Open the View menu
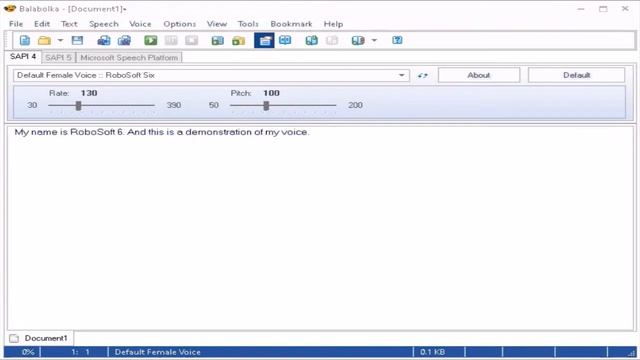 pos(217,24)
